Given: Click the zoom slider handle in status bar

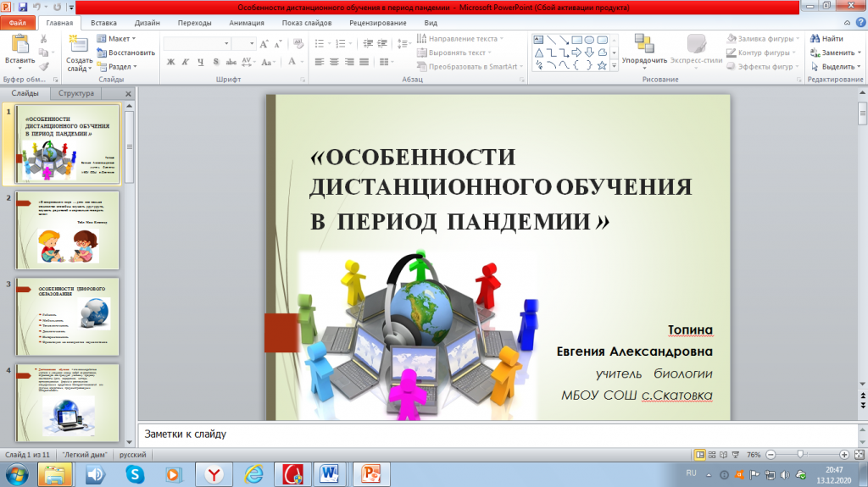Looking at the screenshot, I should [x=800, y=454].
